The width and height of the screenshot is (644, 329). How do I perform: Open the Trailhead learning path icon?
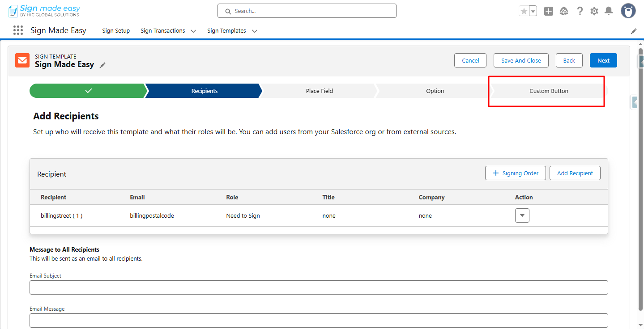coord(564,11)
